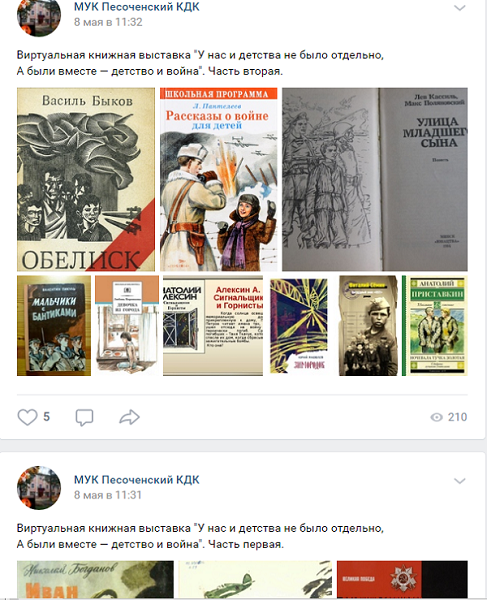Open Николай Богданов Иван book image
This screenshot has width=487, height=600.
coord(95,580)
